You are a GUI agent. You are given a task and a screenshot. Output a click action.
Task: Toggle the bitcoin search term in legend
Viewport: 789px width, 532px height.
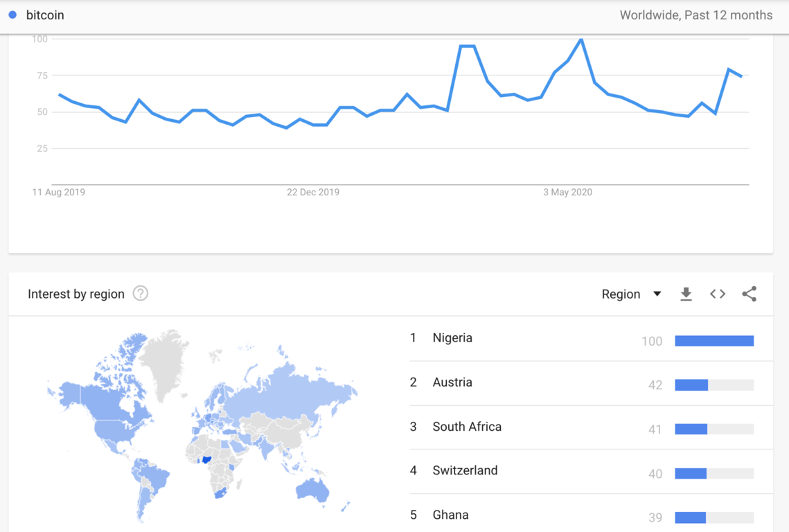coord(44,15)
